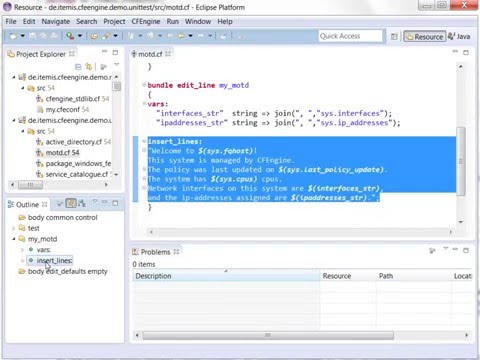Open Project Explorer View Menu triangle
The height and width of the screenshot is (360, 480).
116,64
